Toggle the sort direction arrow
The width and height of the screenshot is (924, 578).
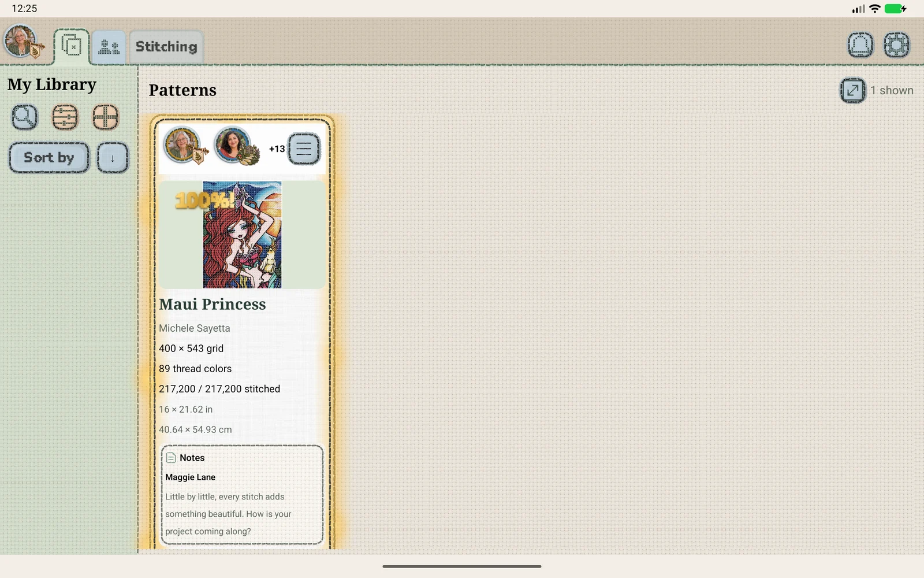113,158
